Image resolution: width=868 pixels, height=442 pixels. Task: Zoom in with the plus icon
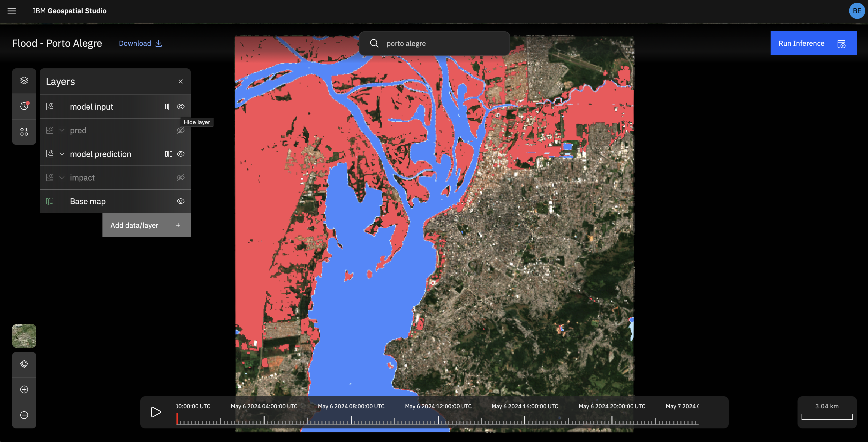point(24,389)
